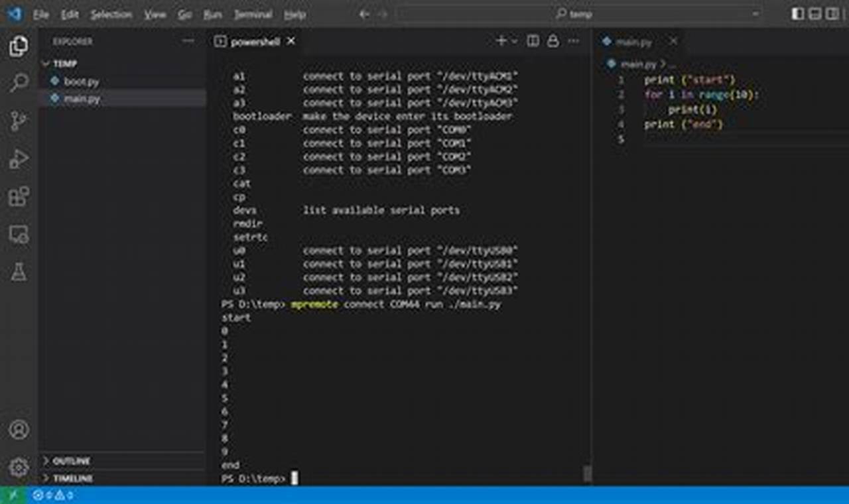The width and height of the screenshot is (849, 504).
Task: Show errors and warnings in status bar
Action: tap(52, 495)
